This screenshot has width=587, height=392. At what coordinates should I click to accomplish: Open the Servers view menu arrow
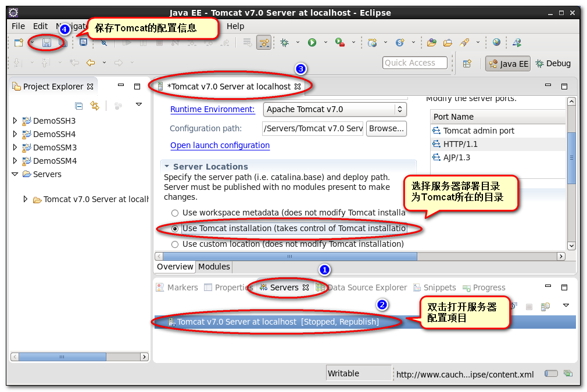click(566, 305)
